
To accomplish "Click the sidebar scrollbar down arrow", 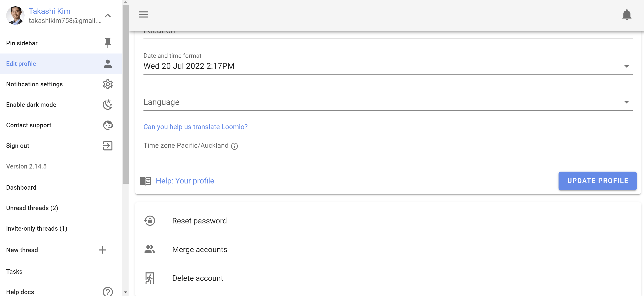I will (x=125, y=292).
